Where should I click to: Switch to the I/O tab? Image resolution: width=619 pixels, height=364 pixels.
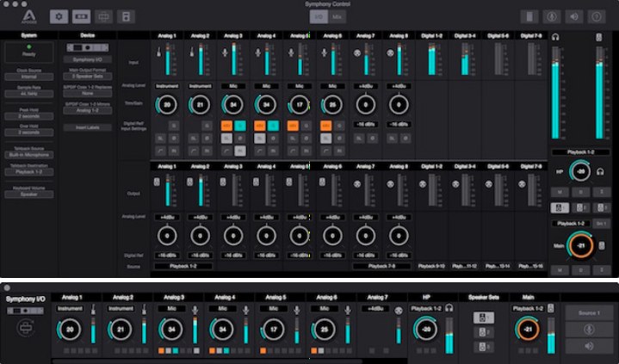click(x=319, y=17)
